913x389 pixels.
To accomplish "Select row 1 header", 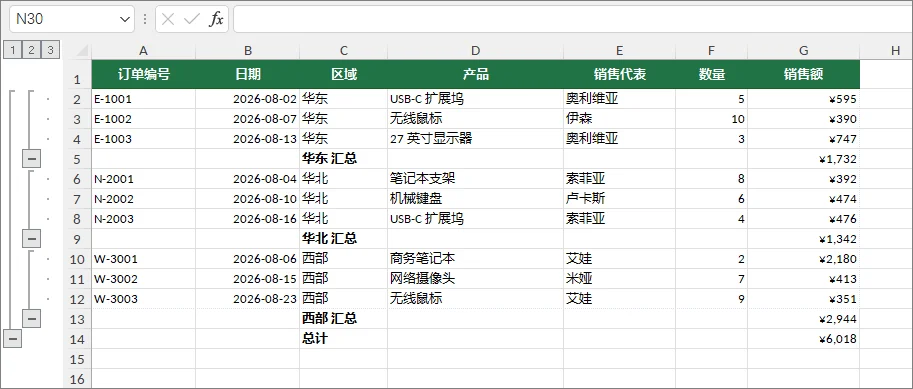I will (x=77, y=75).
